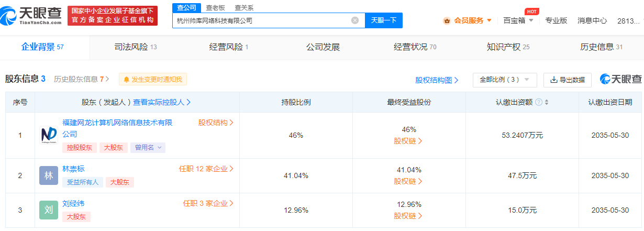Open the 企业背景 tab
Screen dimensions: 644x231
tap(42, 47)
